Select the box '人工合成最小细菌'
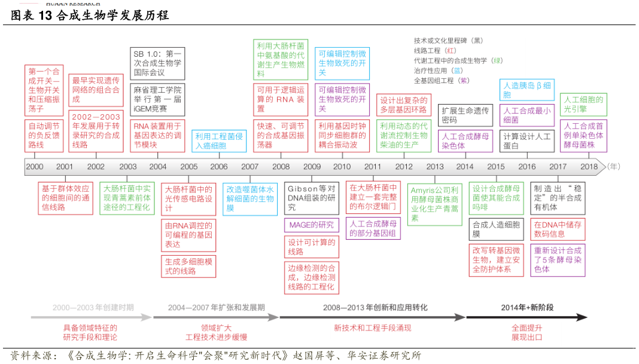Screen dimensions: 639x364 coord(527,115)
